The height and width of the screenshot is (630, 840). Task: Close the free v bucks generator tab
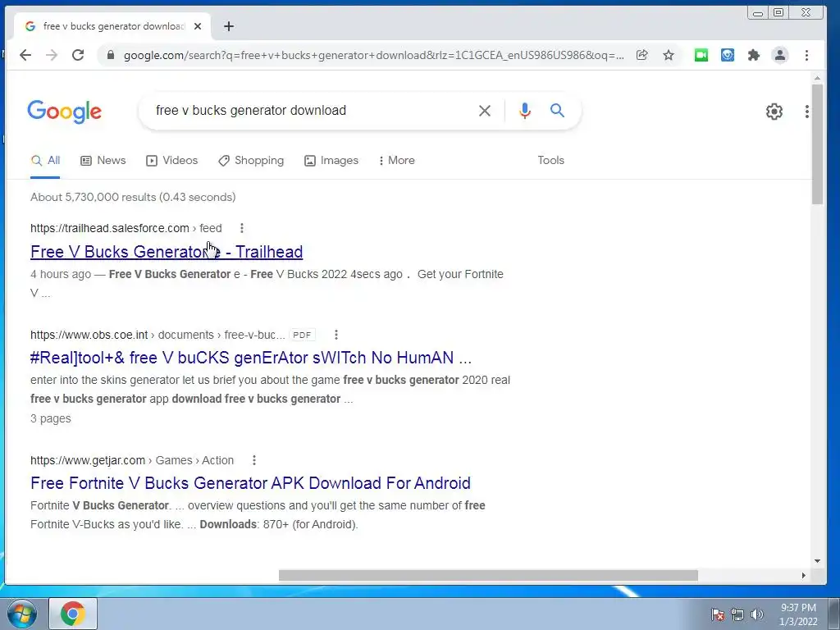click(198, 26)
